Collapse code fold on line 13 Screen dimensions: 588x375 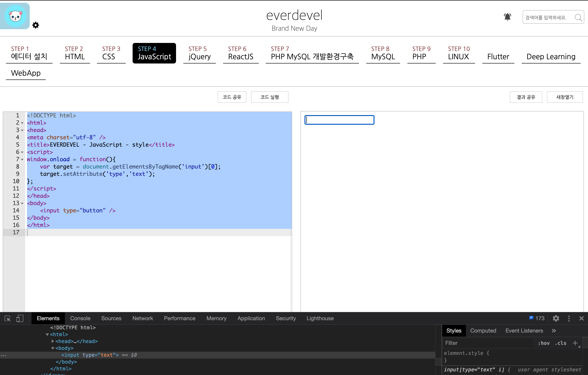tap(22, 203)
